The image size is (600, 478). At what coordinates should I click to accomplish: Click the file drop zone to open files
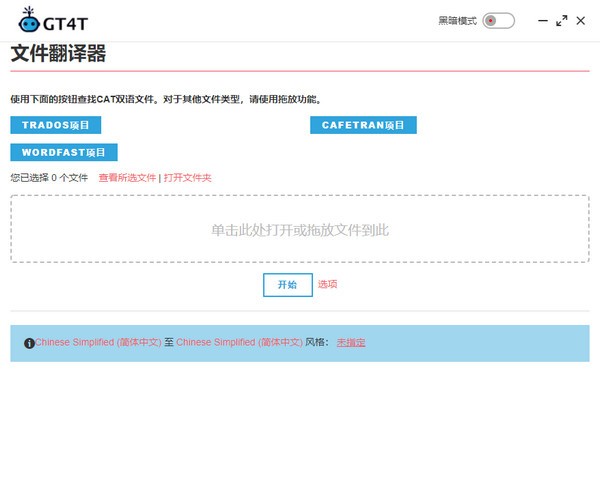(x=299, y=230)
